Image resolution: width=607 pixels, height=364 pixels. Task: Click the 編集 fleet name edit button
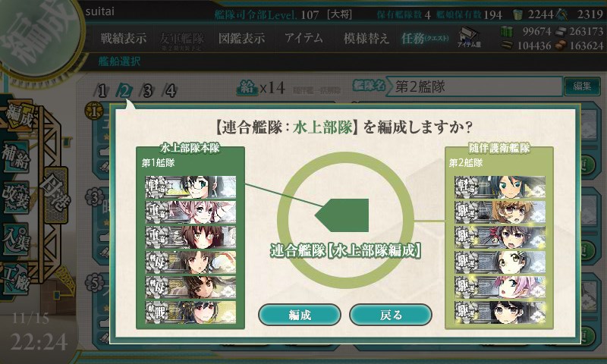coord(582,86)
